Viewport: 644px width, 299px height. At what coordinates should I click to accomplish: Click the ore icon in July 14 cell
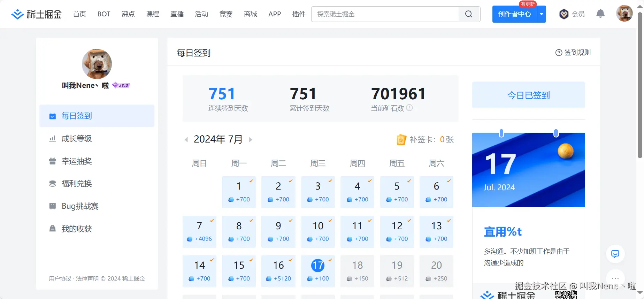tap(191, 279)
